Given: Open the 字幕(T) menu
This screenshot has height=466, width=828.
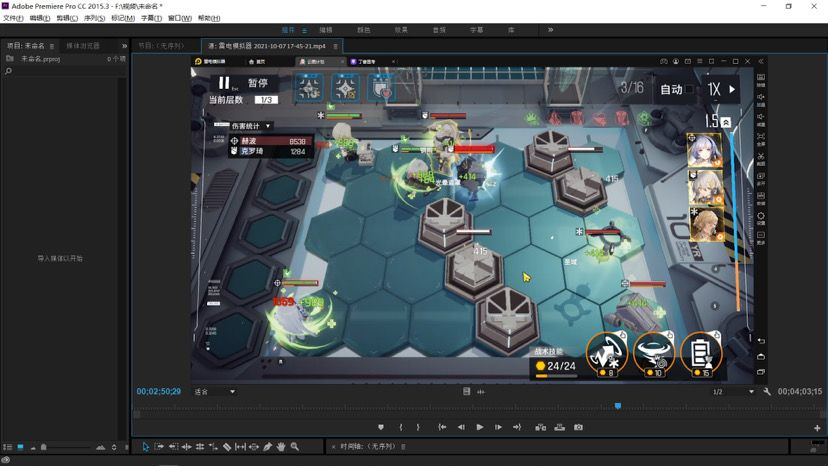Looking at the screenshot, I should (151, 18).
